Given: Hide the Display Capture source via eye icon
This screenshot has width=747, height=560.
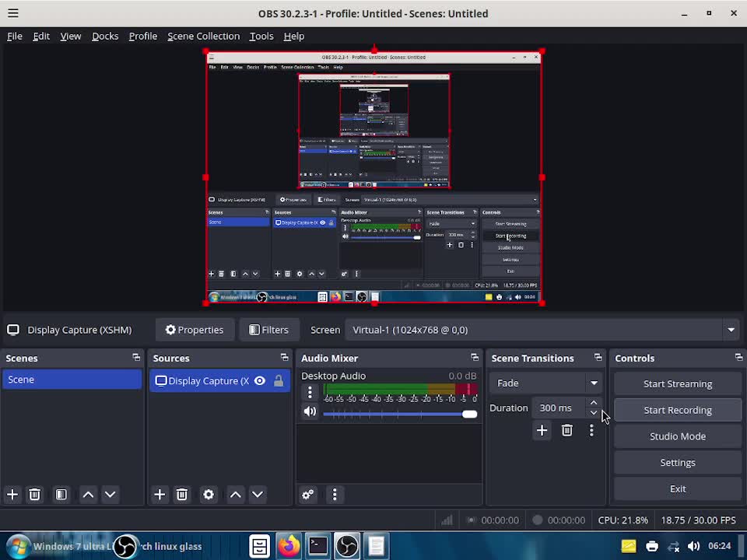Looking at the screenshot, I should click(x=260, y=380).
